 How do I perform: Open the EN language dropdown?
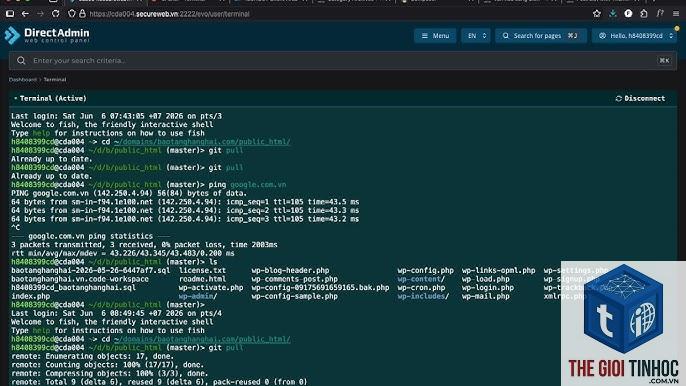(476, 36)
